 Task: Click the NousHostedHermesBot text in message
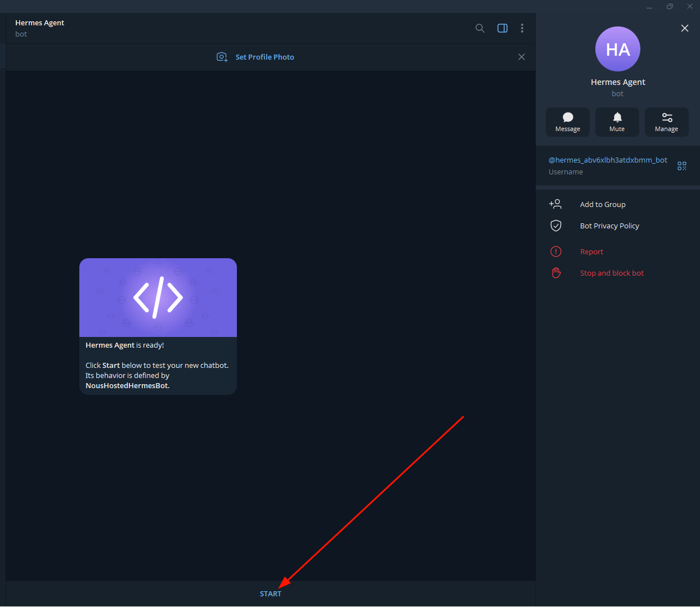click(x=127, y=385)
